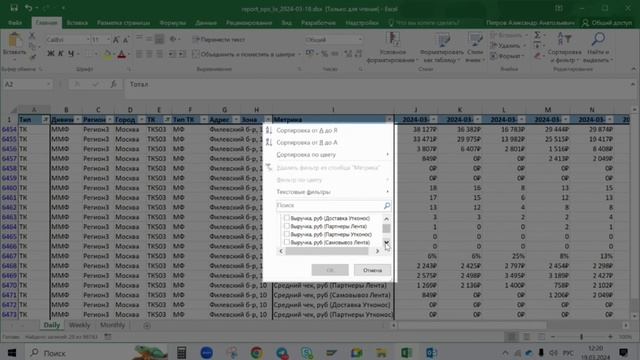This screenshot has height=360, width=640.
Task: Click 'Общий доступ' share button
Action: 607,23
